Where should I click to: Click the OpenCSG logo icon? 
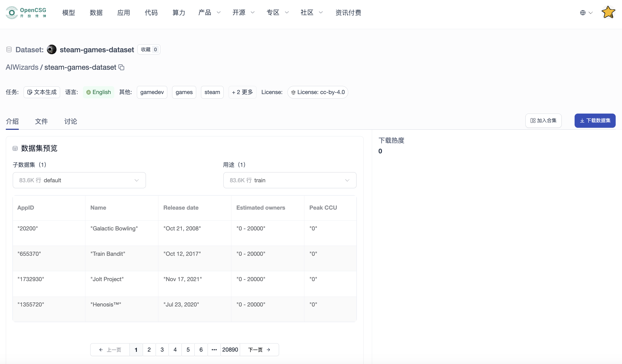(x=12, y=13)
